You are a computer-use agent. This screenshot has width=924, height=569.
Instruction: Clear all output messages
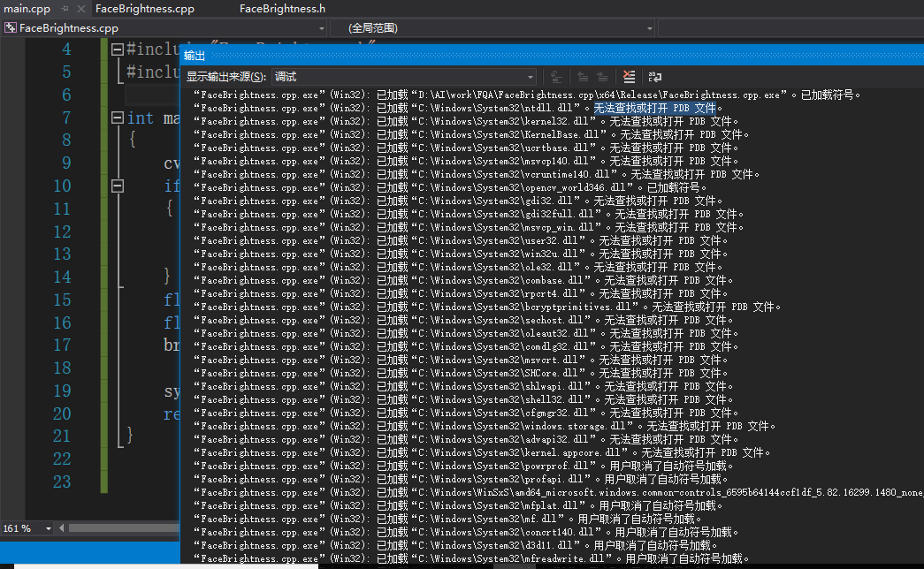point(630,75)
